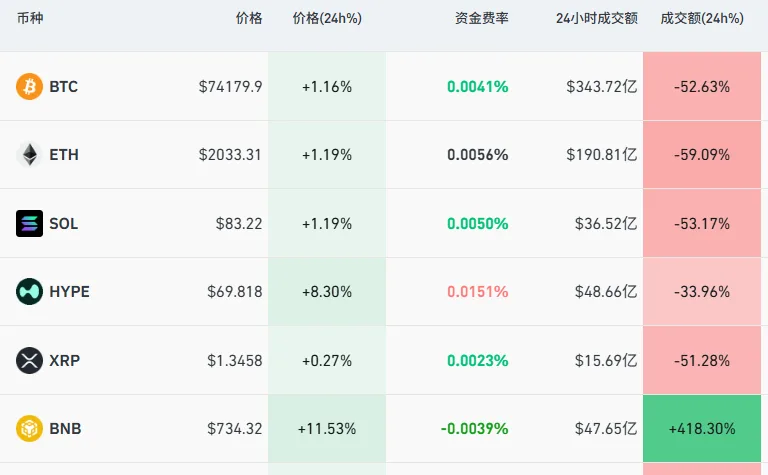The height and width of the screenshot is (475, 768).
Task: Open the BTC coin name link
Action: [64, 87]
